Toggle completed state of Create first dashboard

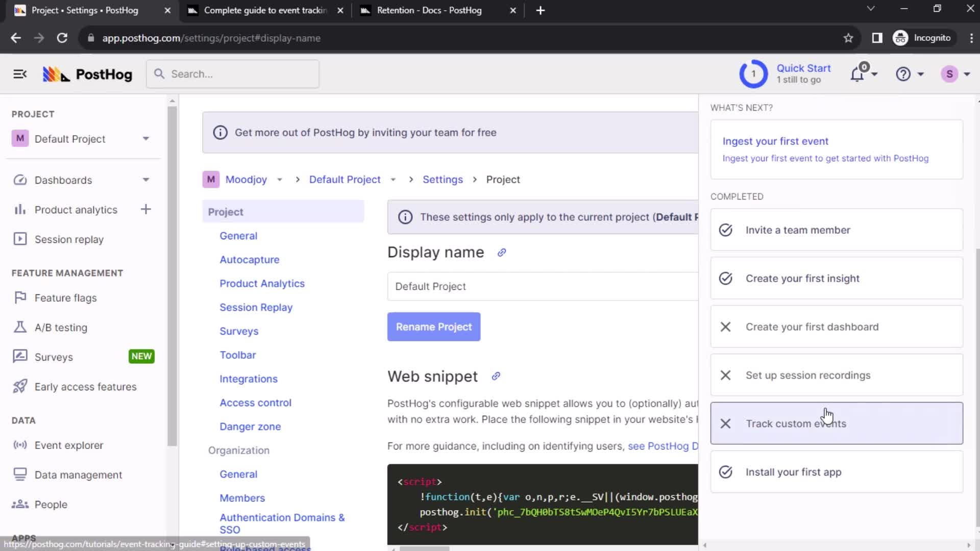click(x=726, y=327)
